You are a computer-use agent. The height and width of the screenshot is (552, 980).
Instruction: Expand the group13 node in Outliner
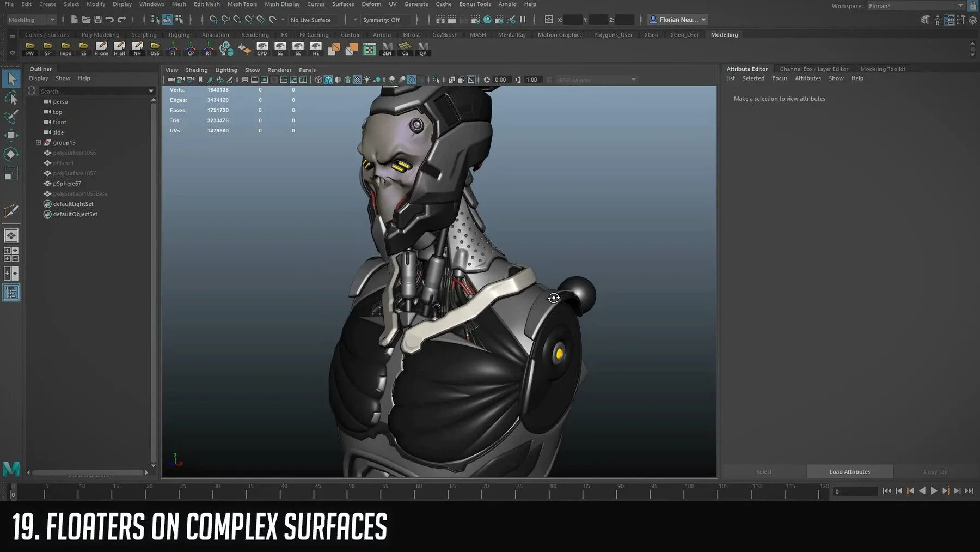pos(39,143)
